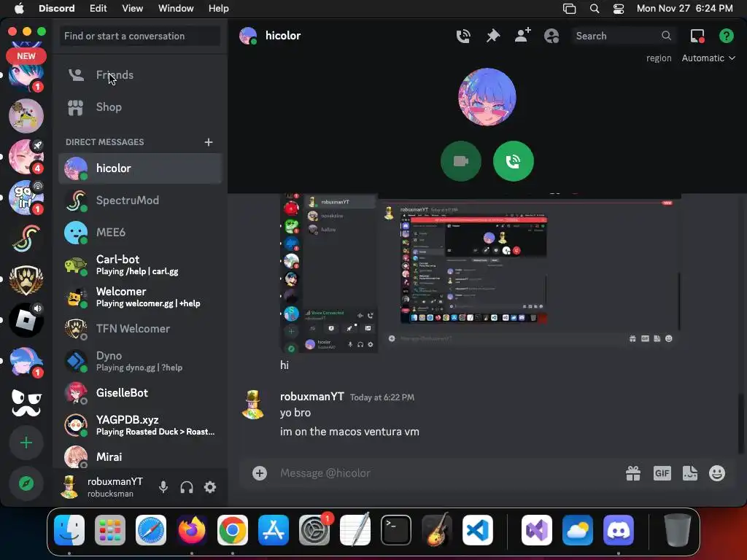Image resolution: width=747 pixels, height=560 pixels.
Task: Join the call with video
Action: tap(461, 161)
